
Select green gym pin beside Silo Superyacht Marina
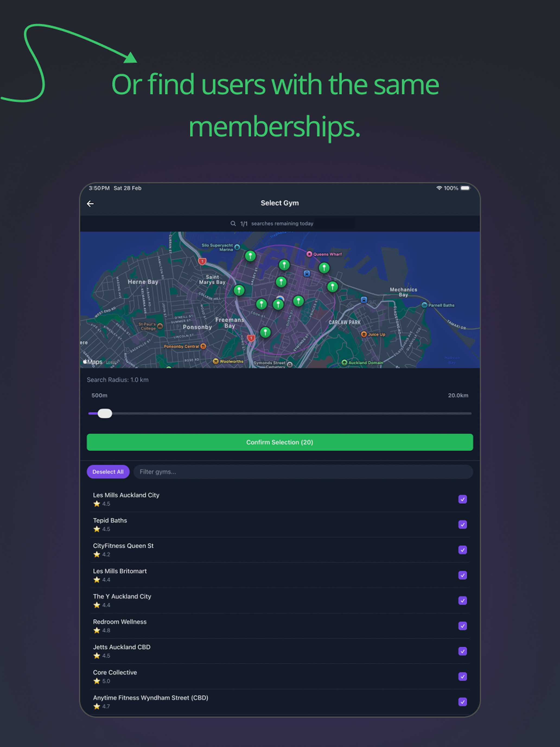point(250,256)
